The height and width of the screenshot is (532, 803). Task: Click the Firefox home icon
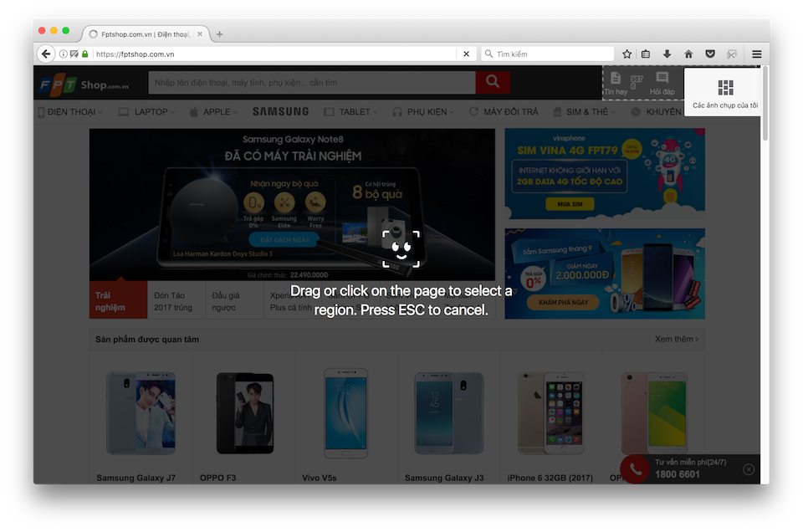tap(688, 53)
